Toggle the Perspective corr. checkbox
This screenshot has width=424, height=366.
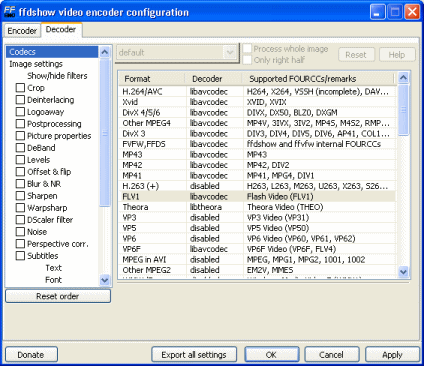pos(20,244)
